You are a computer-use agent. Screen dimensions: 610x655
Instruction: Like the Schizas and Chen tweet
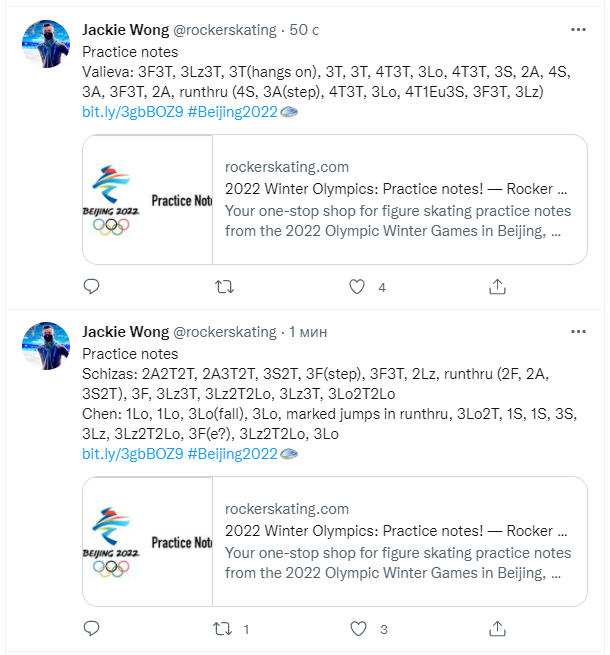[x=357, y=629]
